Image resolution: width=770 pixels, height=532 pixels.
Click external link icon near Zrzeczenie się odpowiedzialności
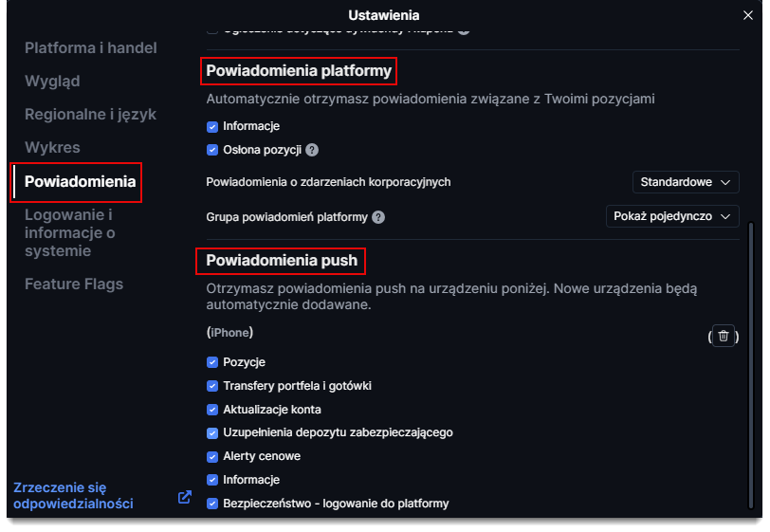point(185,496)
